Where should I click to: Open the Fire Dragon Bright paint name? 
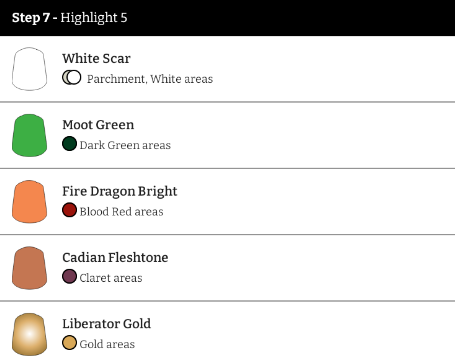(120, 191)
